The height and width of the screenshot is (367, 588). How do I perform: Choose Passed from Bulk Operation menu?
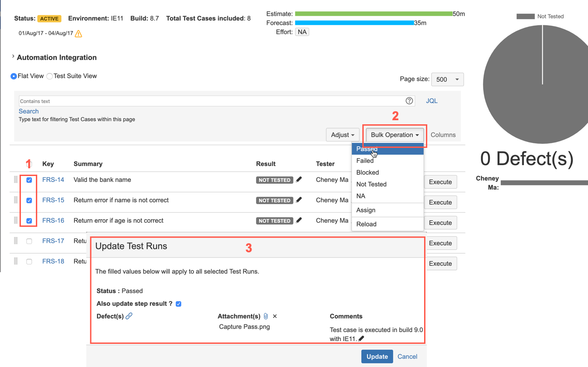[388, 149]
